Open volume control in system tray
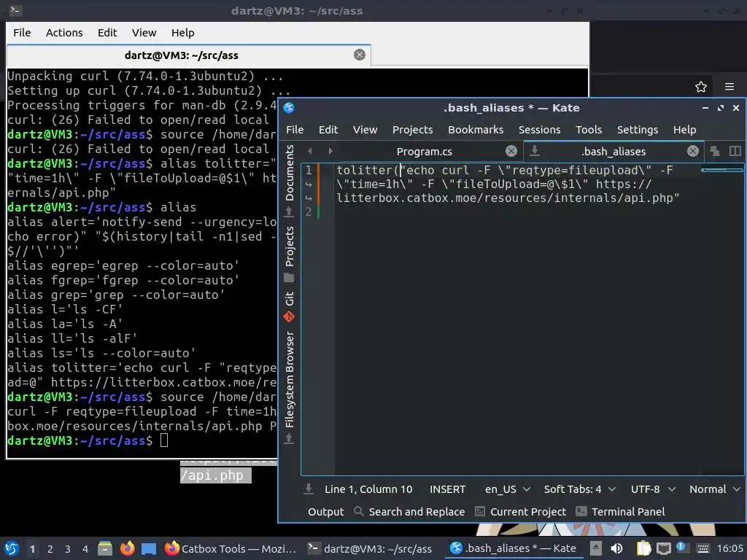This screenshot has height=560, width=747. click(x=616, y=548)
